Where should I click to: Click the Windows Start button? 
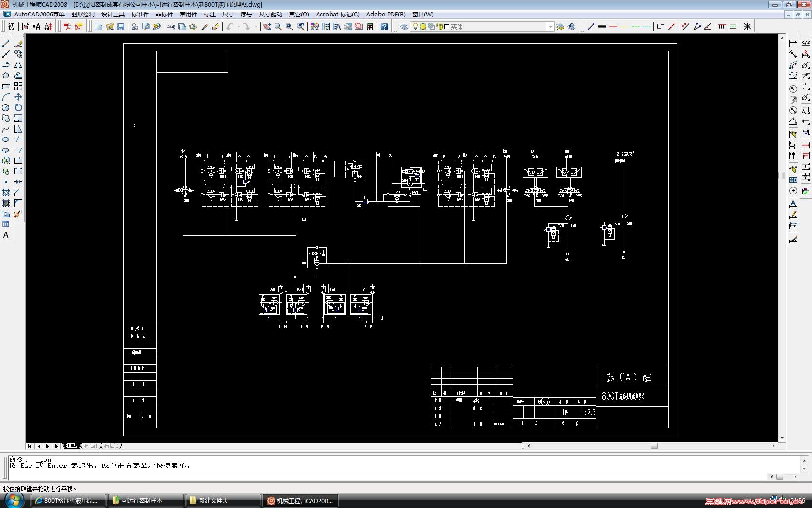click(x=14, y=500)
